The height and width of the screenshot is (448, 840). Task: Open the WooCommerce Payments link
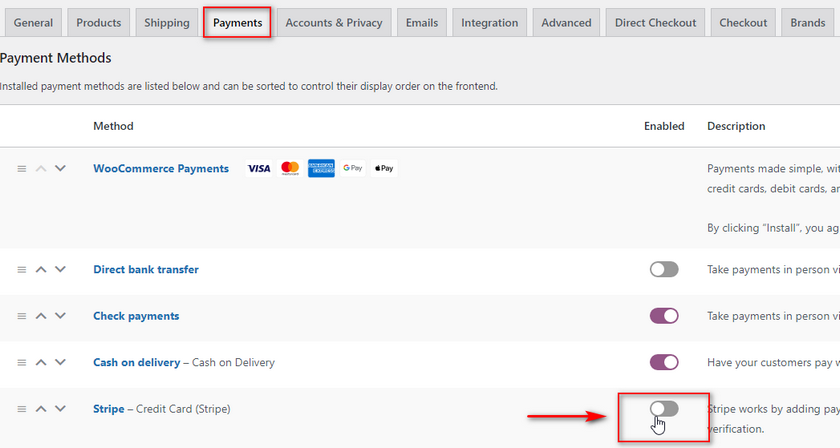(x=161, y=168)
